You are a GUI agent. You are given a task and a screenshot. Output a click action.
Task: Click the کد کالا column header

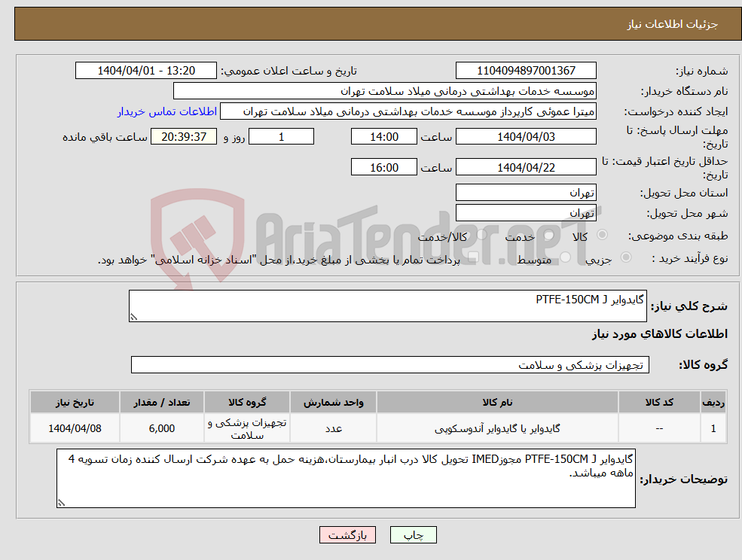(x=659, y=403)
